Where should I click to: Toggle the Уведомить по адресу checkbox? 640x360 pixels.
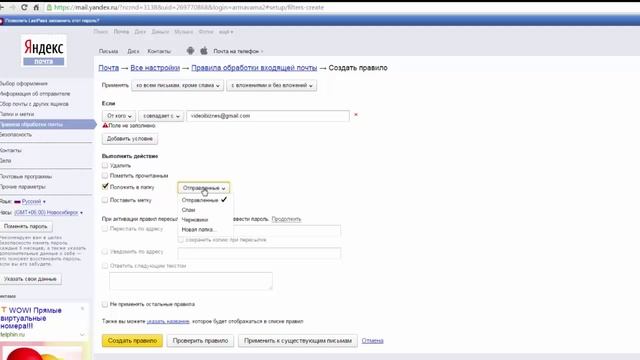105,251
